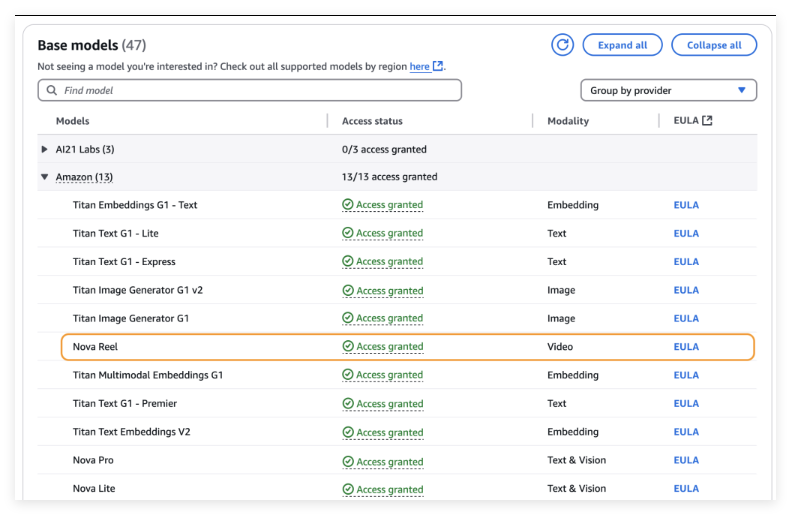
Task: Click the Access status column header
Action: click(372, 121)
